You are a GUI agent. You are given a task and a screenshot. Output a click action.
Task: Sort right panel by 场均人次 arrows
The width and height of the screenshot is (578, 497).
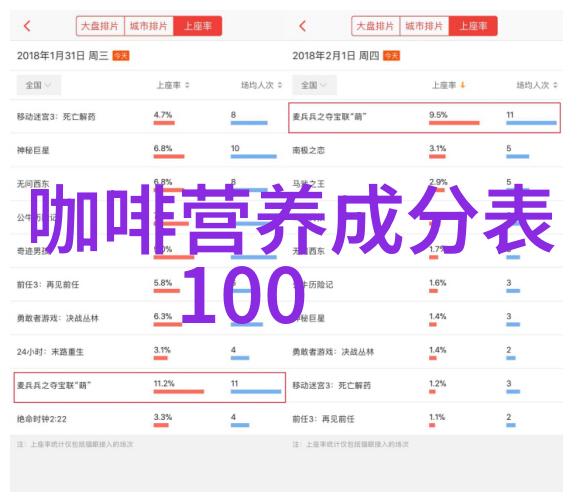click(555, 85)
